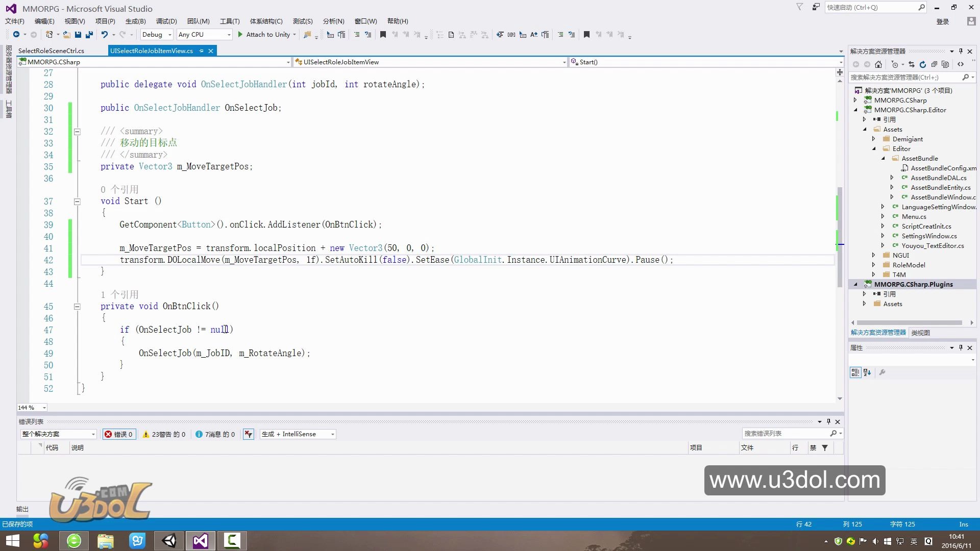This screenshot has height=551, width=980.
Task: Click the Solution Explorer home icon
Action: pyautogui.click(x=878, y=64)
